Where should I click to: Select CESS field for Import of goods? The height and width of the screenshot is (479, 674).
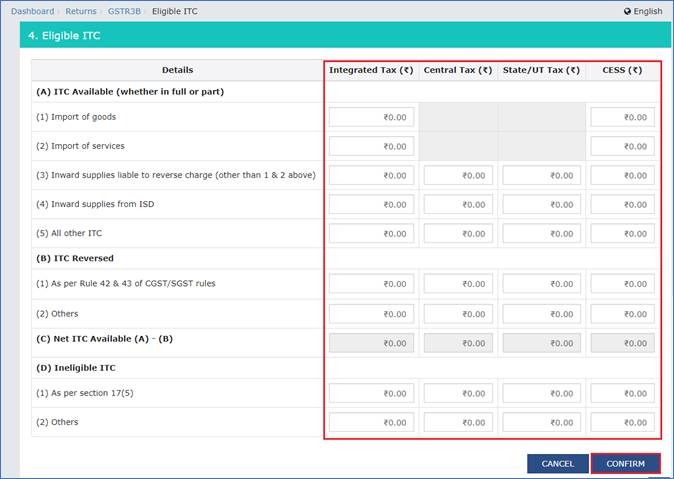pos(622,117)
